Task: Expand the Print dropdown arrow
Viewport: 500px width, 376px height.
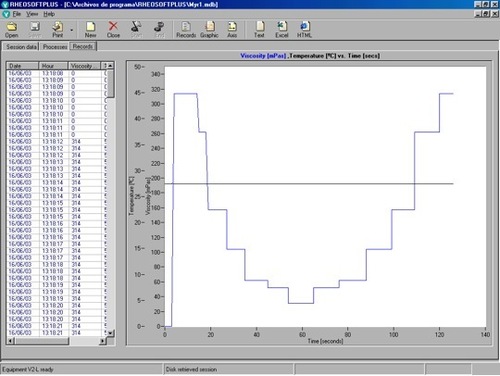Action: [x=71, y=30]
